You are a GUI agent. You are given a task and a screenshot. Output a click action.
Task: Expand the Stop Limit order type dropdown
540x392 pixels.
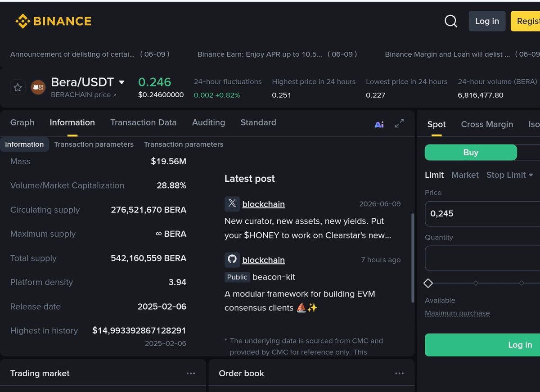(x=531, y=175)
